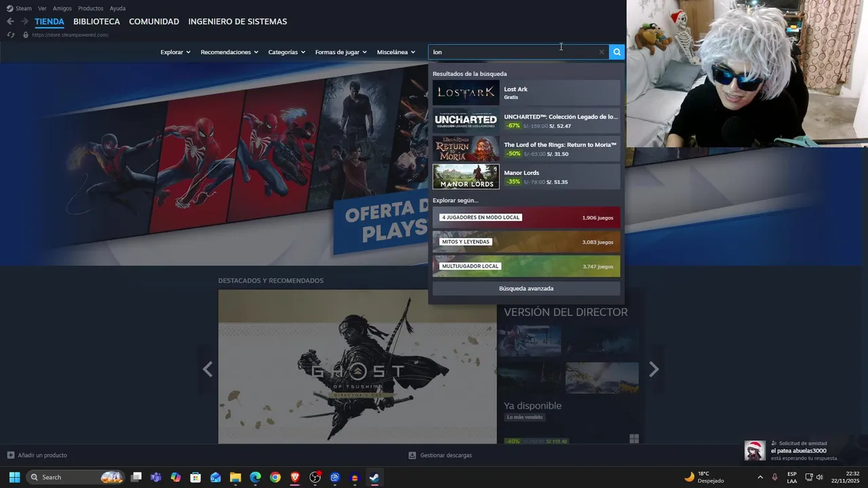Open Copilot from taskbar
This screenshot has height=488, width=868.
click(176, 477)
